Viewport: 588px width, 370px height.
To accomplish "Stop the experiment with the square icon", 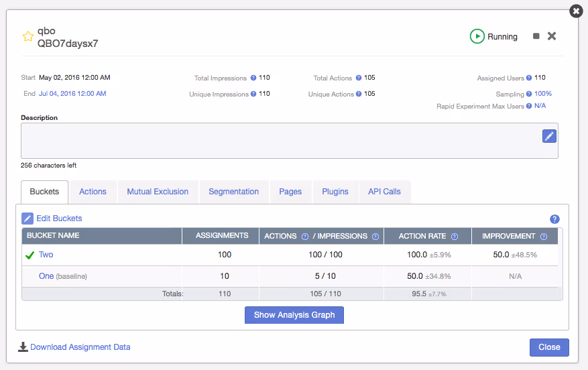I will (x=536, y=36).
